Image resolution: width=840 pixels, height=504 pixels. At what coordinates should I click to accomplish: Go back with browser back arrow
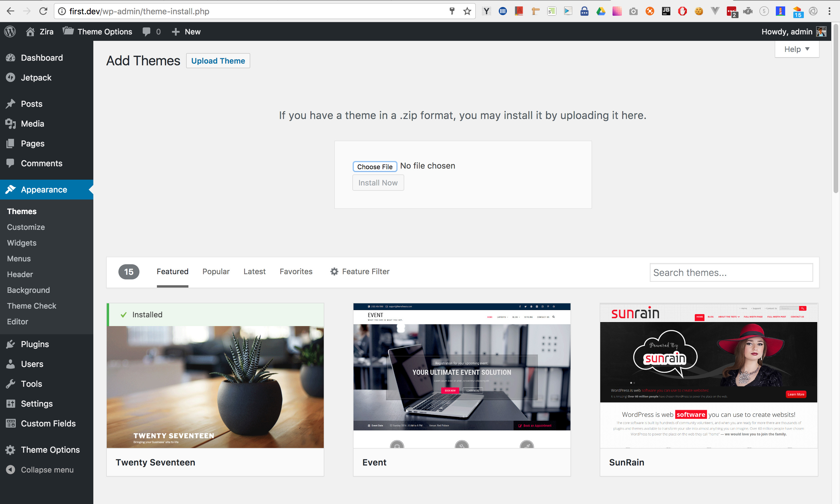click(x=10, y=11)
